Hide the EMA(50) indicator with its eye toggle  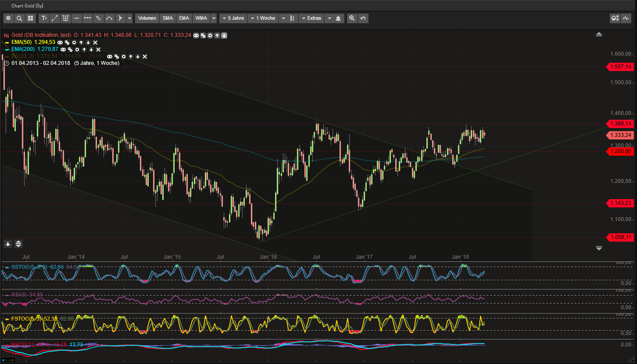click(60, 42)
